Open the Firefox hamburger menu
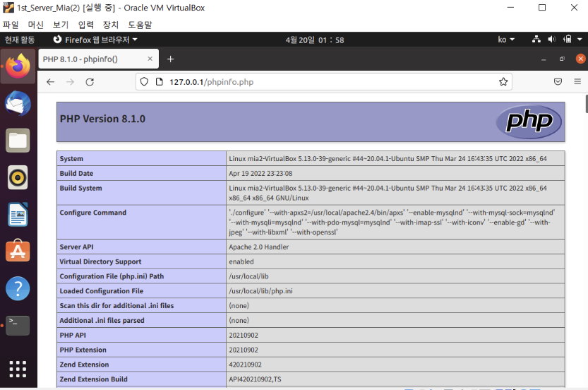The width and height of the screenshot is (588, 390). coord(577,81)
